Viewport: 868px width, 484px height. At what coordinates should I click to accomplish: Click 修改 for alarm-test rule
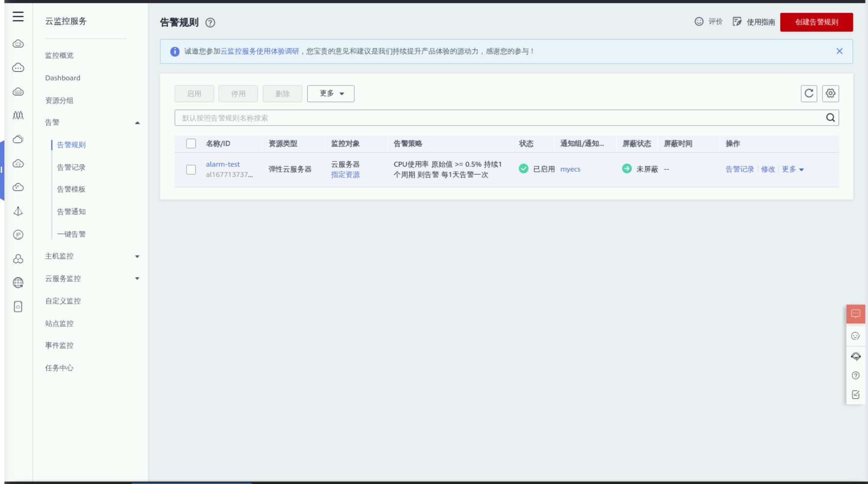pyautogui.click(x=768, y=169)
